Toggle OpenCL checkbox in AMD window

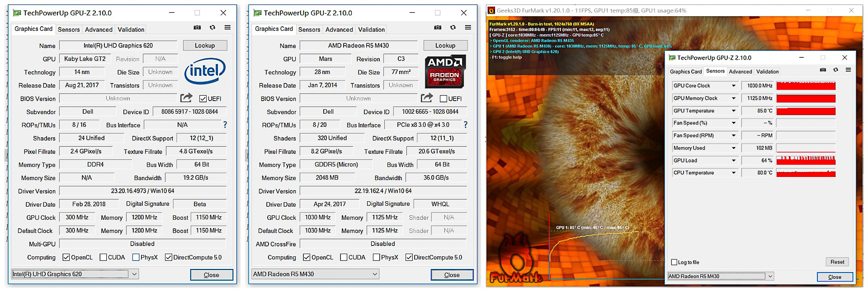[307, 257]
